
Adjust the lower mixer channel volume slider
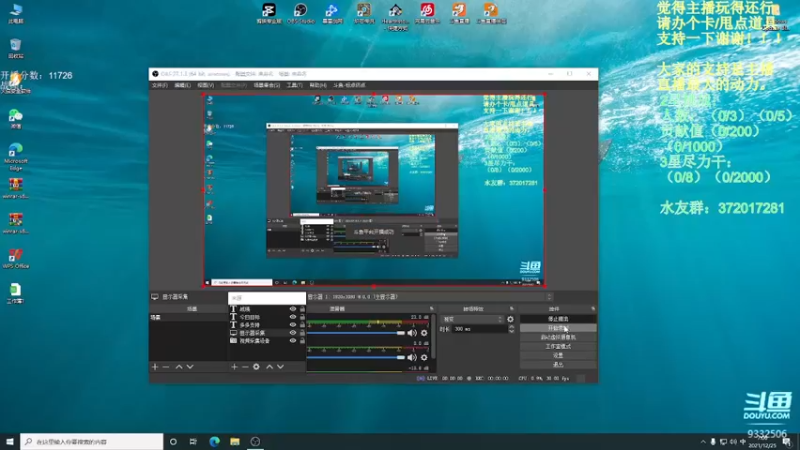356,358
